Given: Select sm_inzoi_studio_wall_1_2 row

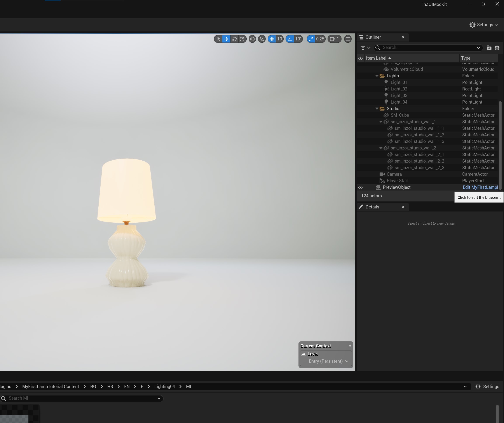Looking at the screenshot, I should (427, 135).
